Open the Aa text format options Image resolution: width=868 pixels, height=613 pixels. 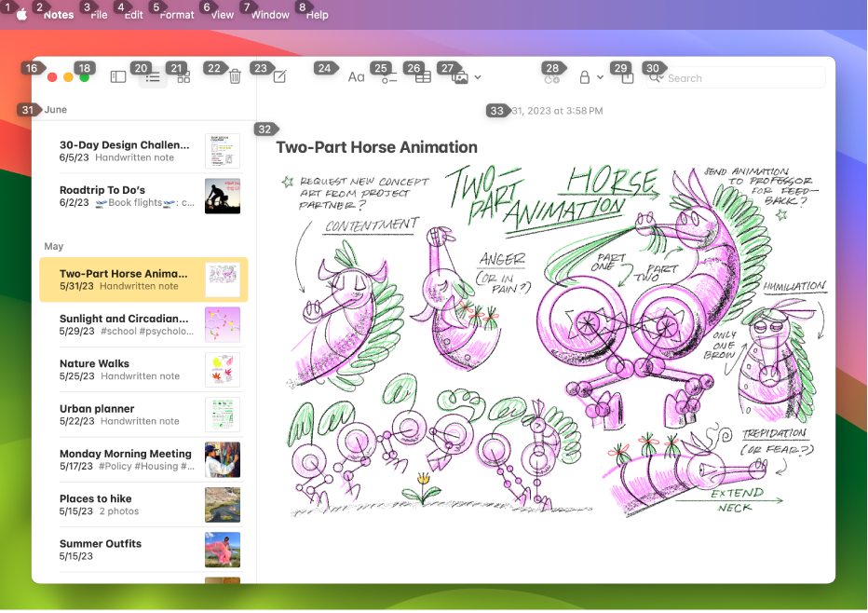[x=356, y=77]
